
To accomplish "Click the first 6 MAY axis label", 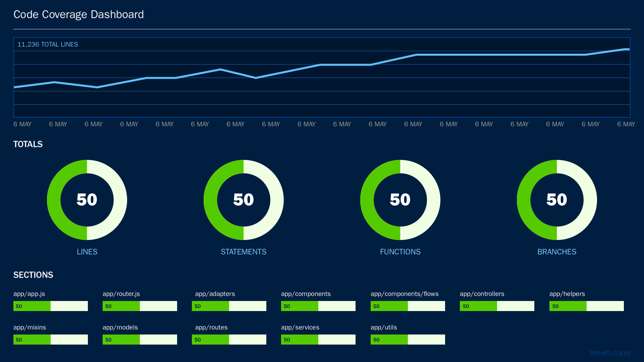I will coord(22,124).
